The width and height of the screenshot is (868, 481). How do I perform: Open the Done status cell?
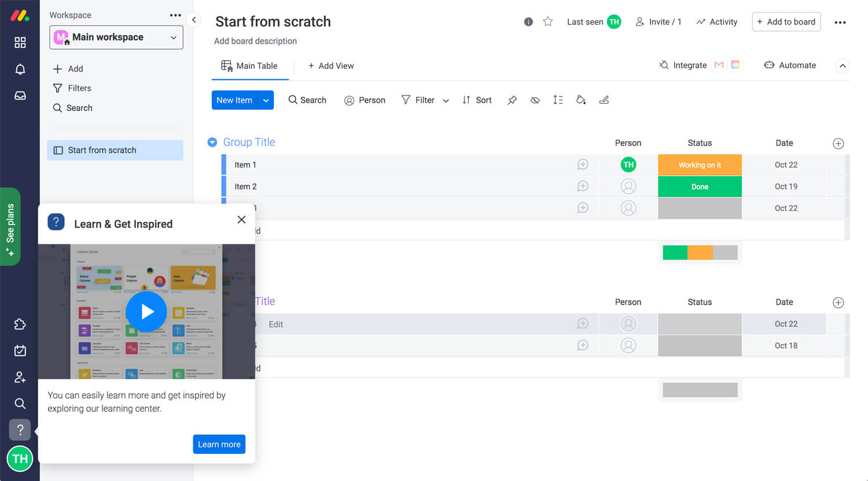point(700,187)
